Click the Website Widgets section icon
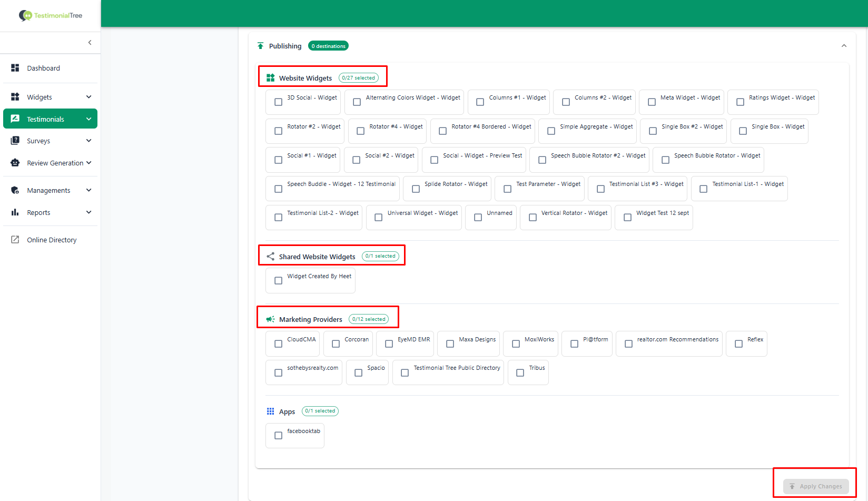868x501 pixels. [x=271, y=78]
